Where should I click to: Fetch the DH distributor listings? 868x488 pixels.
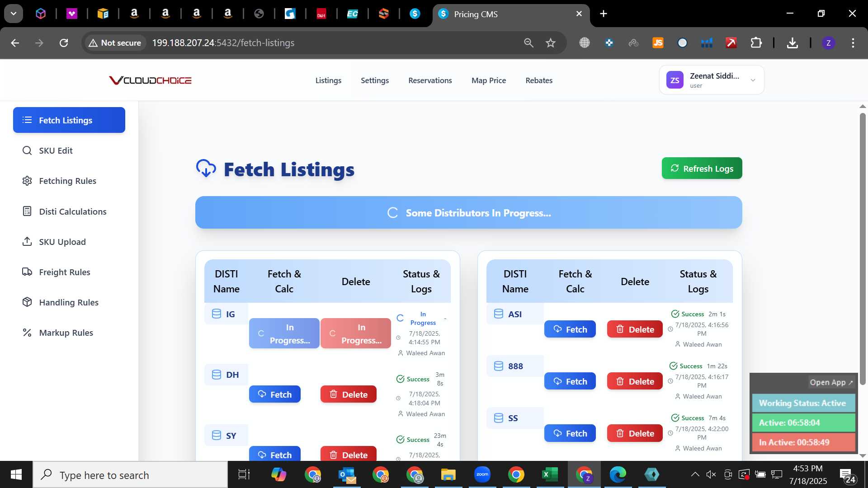[274, 394]
